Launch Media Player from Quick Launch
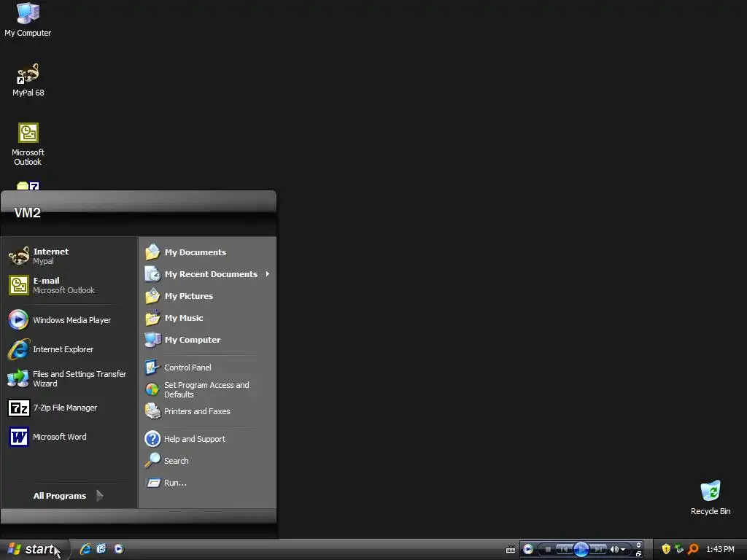 119,549
